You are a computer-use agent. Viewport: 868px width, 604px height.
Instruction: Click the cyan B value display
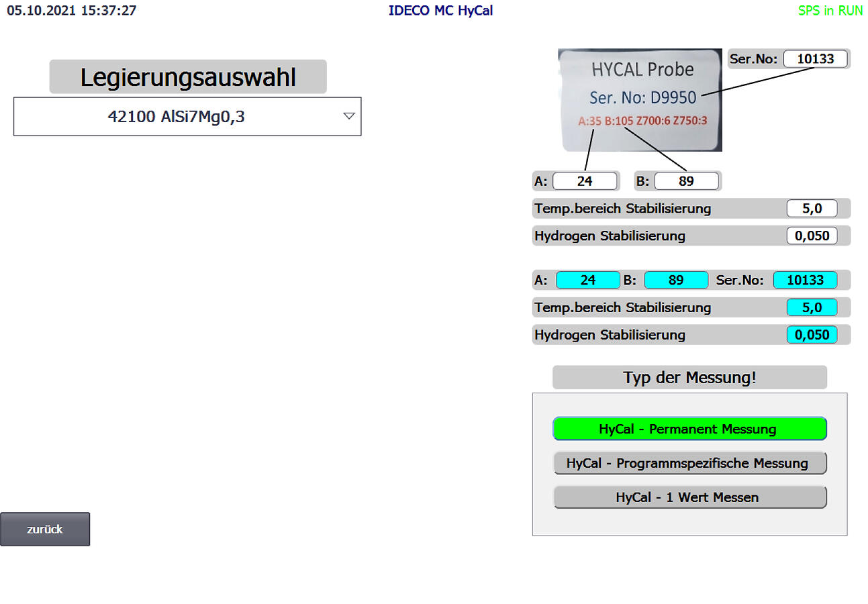click(676, 281)
